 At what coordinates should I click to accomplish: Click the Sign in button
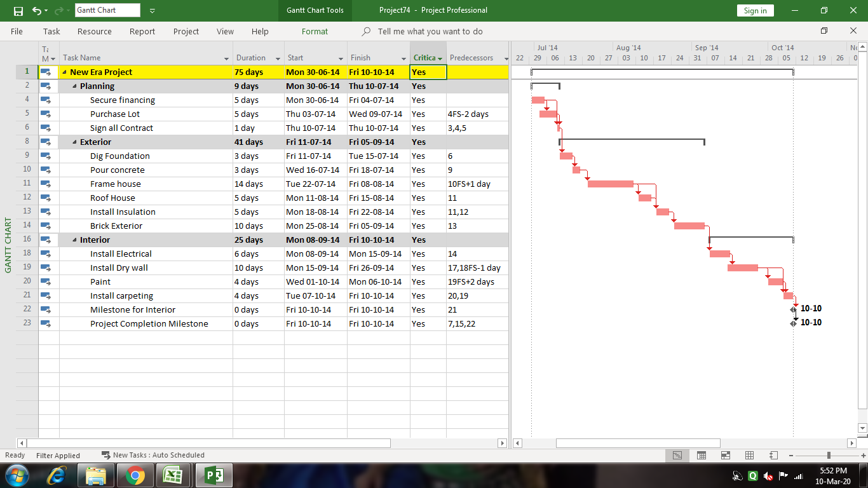click(755, 10)
